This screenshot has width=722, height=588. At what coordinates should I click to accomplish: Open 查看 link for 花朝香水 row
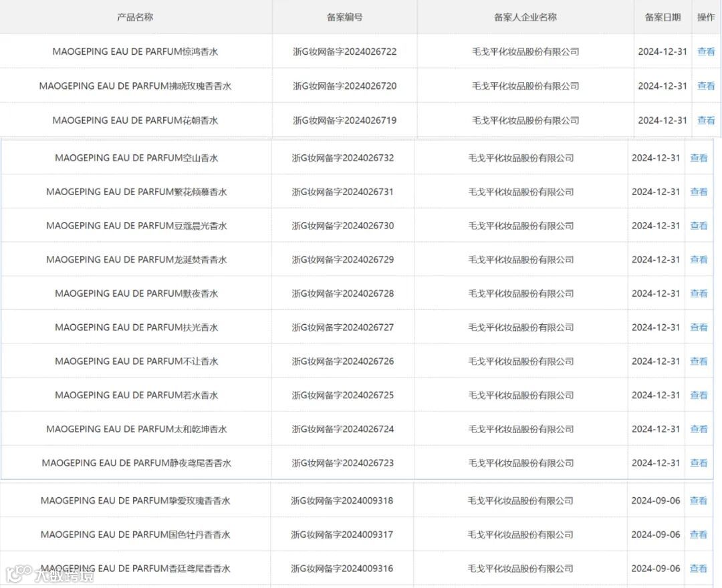[706, 120]
